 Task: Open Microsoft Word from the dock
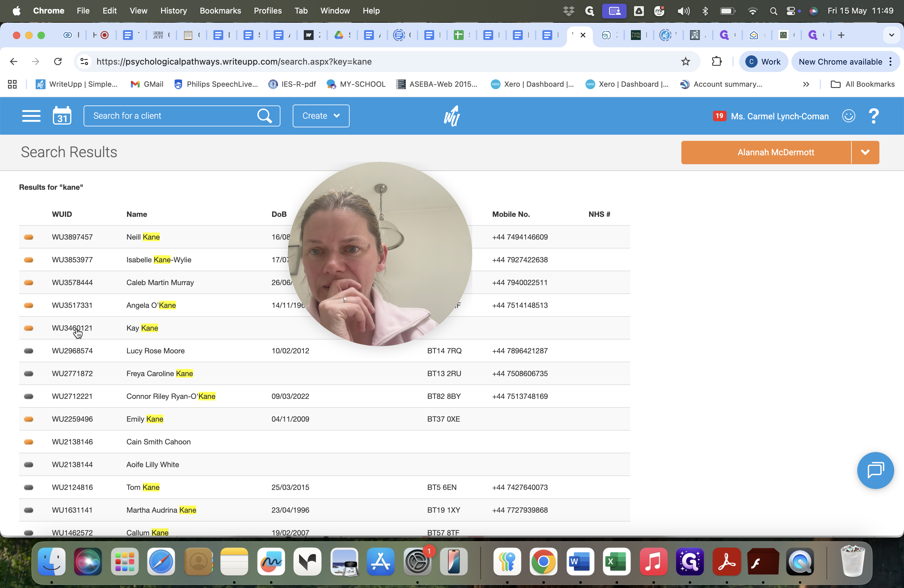point(580,562)
